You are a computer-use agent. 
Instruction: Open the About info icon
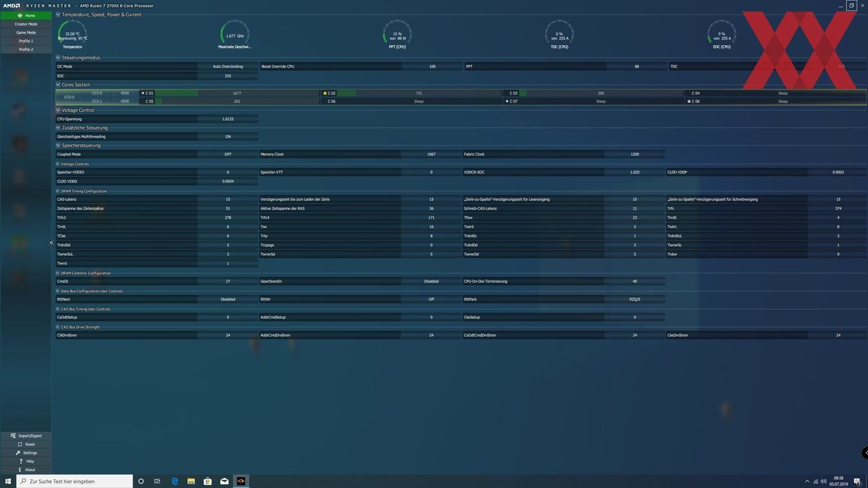(x=20, y=470)
